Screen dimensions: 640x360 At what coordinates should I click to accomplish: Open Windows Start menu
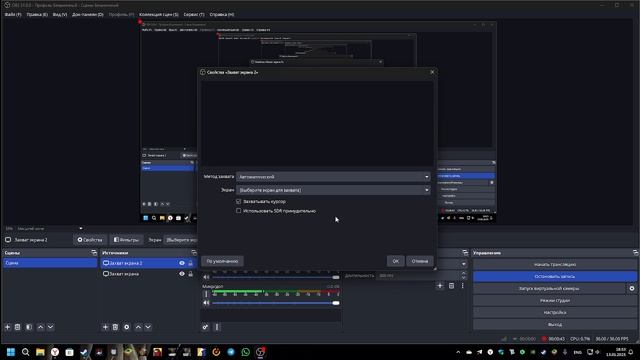pos(11,352)
